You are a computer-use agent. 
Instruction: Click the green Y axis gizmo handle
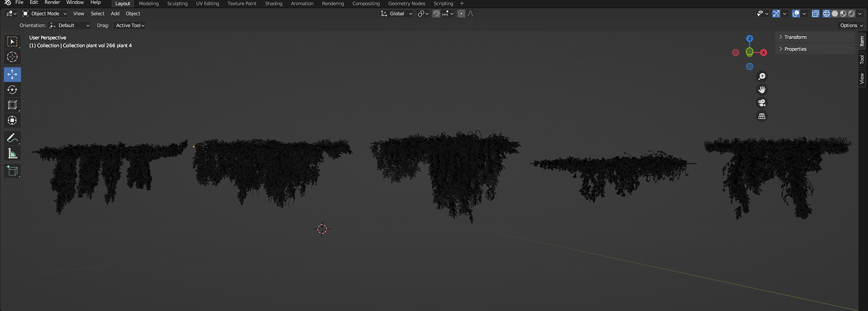(749, 52)
